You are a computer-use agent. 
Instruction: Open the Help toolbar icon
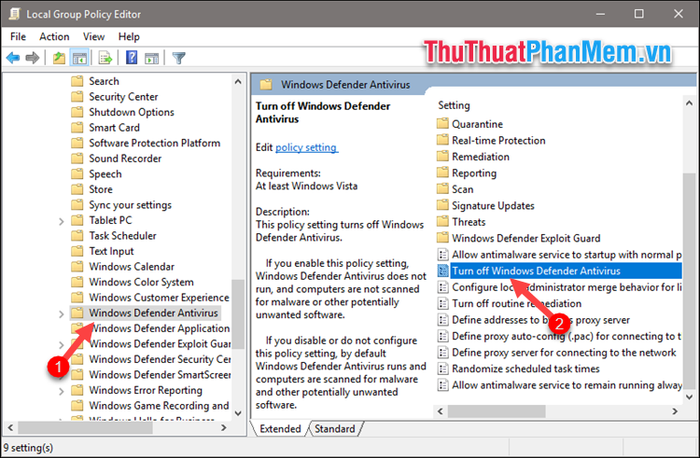point(131,58)
